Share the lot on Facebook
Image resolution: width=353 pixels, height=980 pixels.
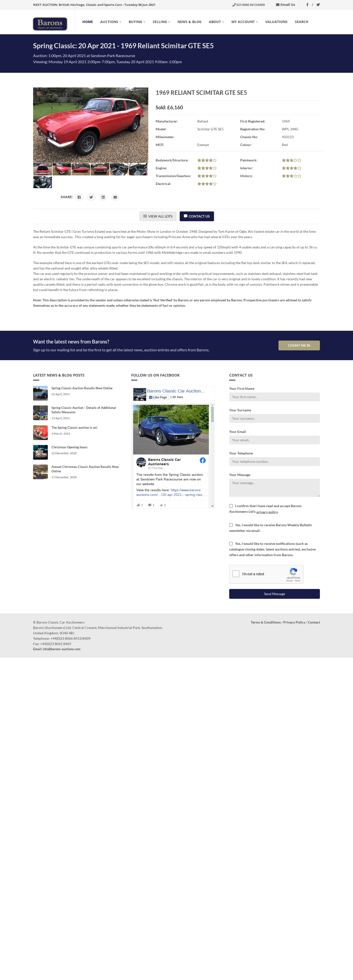[x=79, y=197]
